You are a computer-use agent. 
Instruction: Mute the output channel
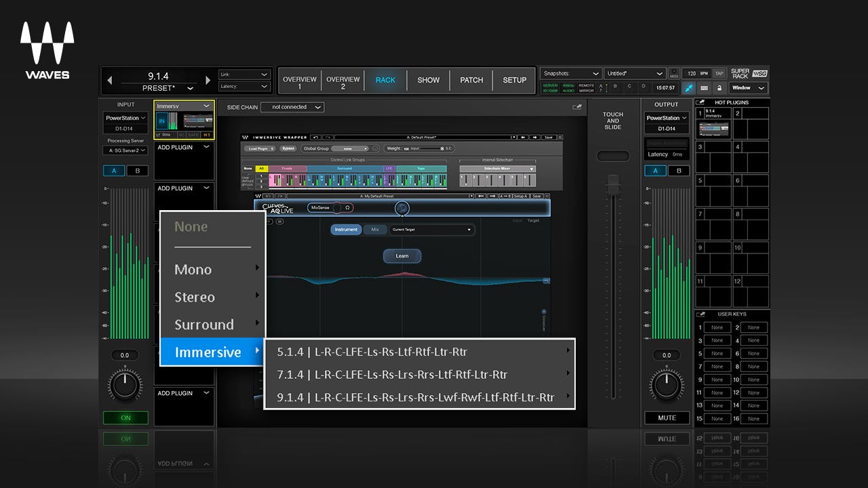(x=666, y=418)
